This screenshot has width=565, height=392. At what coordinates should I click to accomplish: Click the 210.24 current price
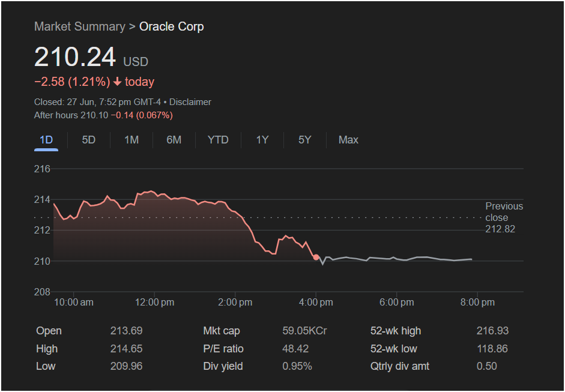75,57
